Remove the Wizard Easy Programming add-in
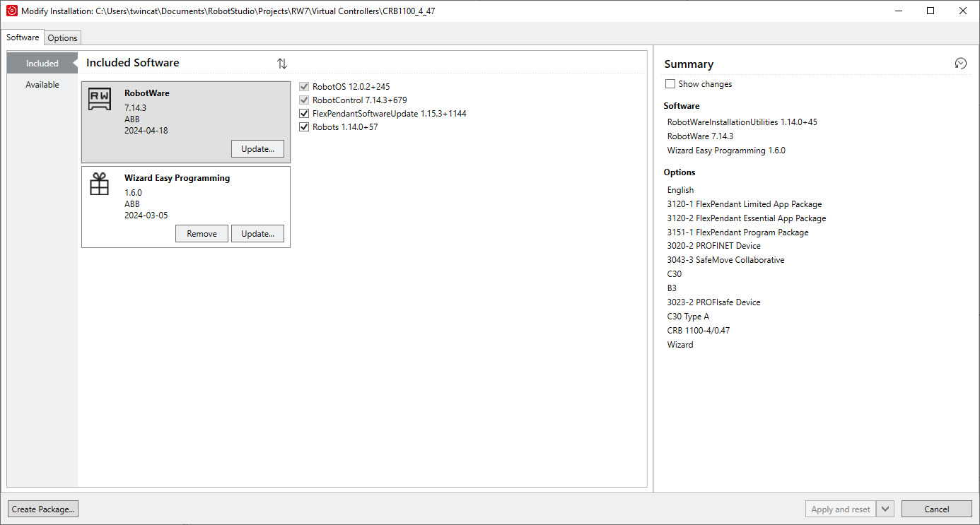Image resolution: width=980 pixels, height=525 pixels. tap(202, 233)
